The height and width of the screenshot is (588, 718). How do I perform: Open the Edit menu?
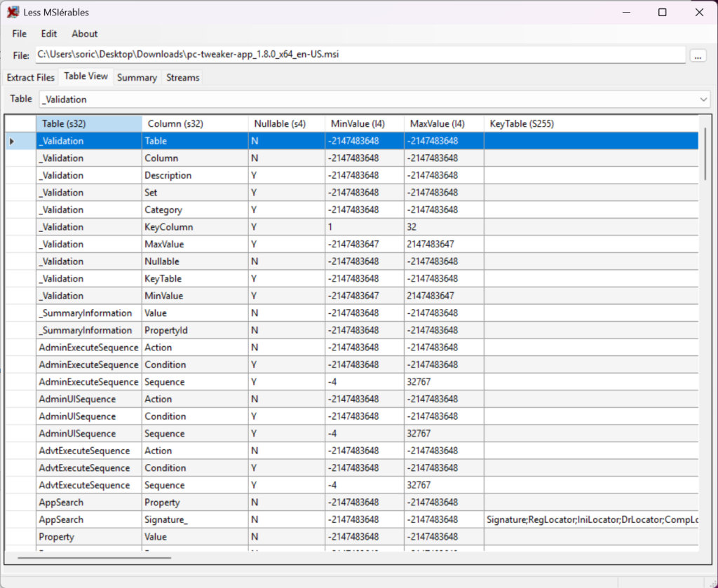(x=49, y=34)
